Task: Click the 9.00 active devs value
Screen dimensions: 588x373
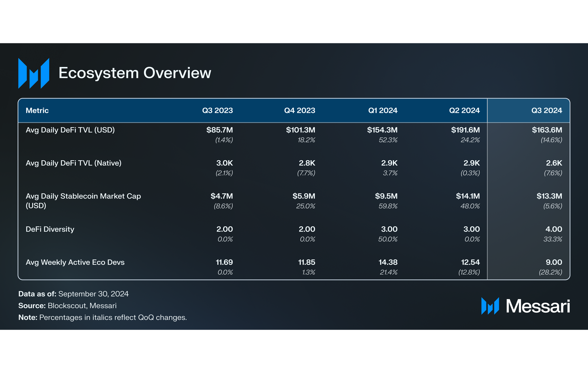Action: pyautogui.click(x=554, y=262)
